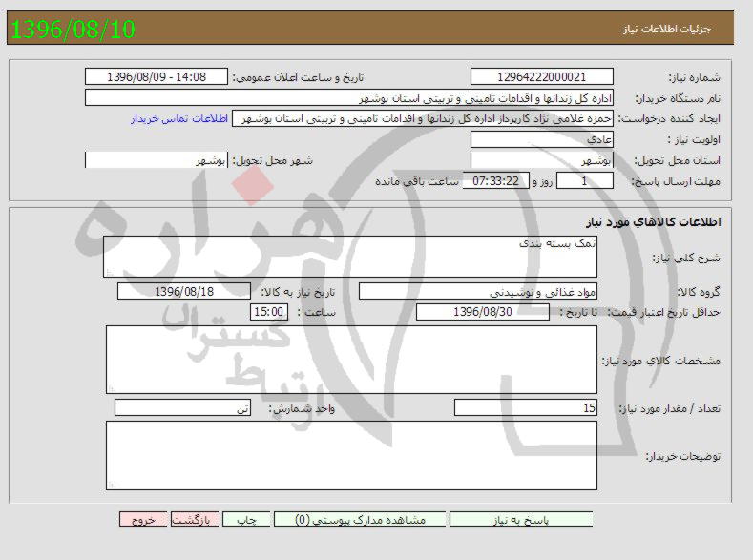Image resolution: width=753 pixels, height=560 pixels.
Task: Click the گروه کالا field
Action: (x=477, y=291)
